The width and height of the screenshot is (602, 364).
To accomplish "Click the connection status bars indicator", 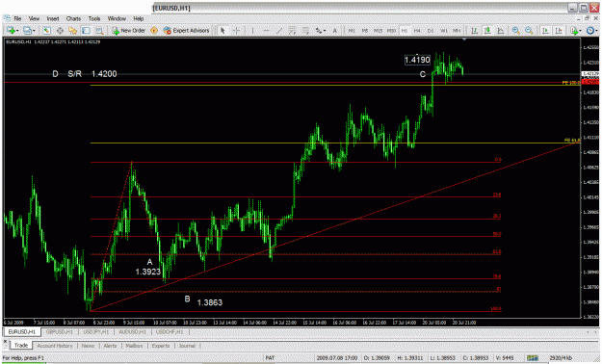I will 533,358.
